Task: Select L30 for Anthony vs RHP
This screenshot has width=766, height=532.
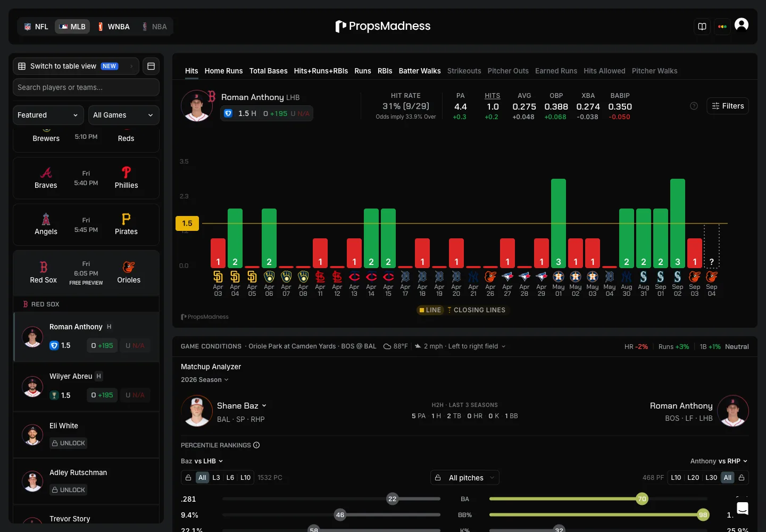Action: pos(711,478)
